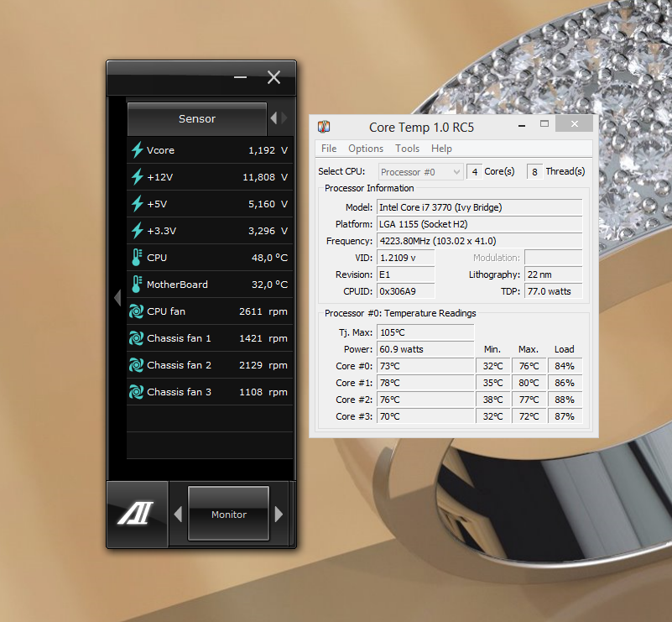Viewport: 672px width, 622px height.
Task: Click left arrow next to Sensor tab
Action: click(273, 118)
